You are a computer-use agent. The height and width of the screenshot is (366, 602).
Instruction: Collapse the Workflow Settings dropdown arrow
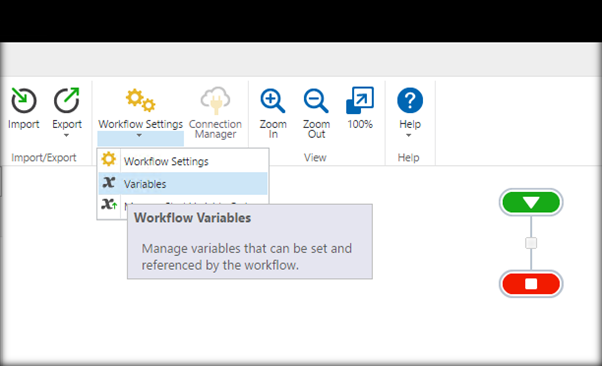(x=139, y=135)
